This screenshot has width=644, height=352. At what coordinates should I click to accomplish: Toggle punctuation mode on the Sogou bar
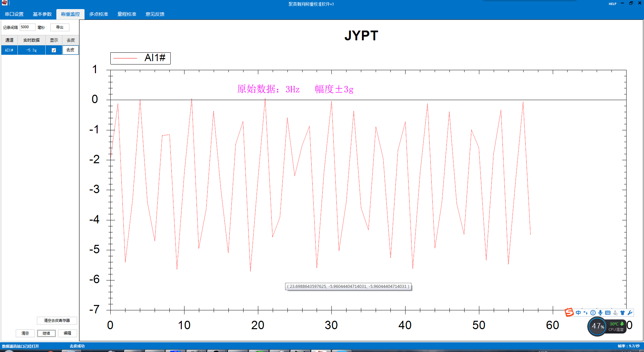(585, 313)
